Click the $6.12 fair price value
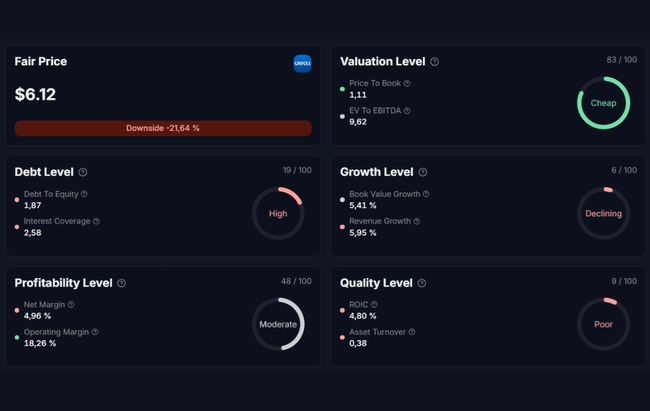 35,94
